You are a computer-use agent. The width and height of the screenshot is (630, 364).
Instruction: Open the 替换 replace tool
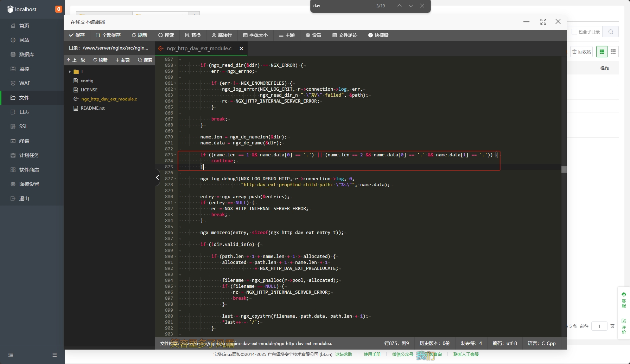(x=193, y=35)
